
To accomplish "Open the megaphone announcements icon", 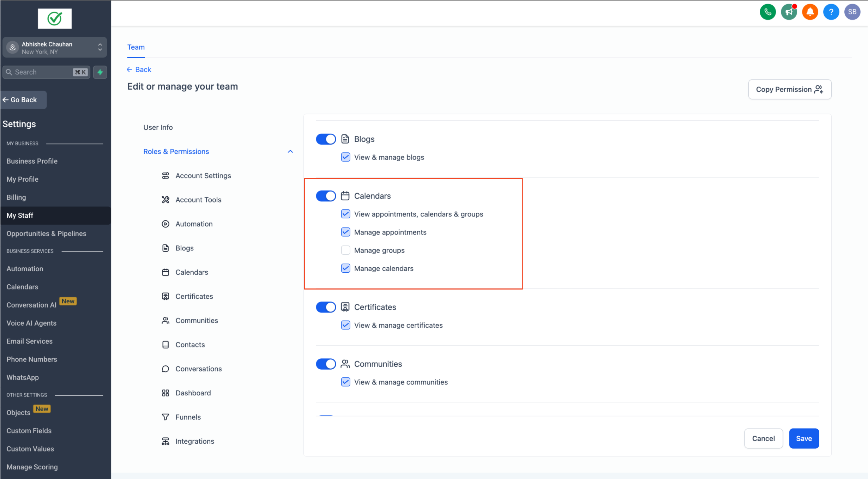I will 789,12.
